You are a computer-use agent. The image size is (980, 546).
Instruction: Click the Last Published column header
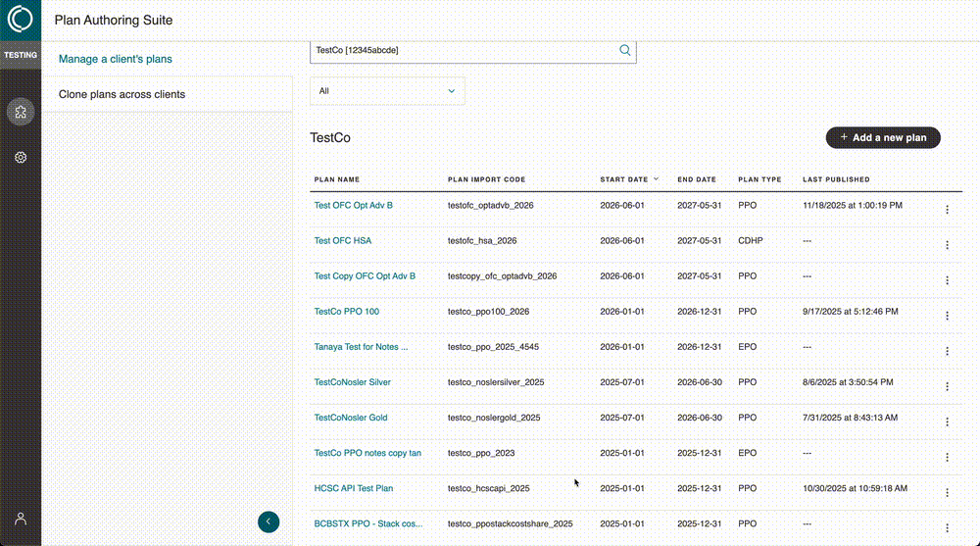coord(836,179)
